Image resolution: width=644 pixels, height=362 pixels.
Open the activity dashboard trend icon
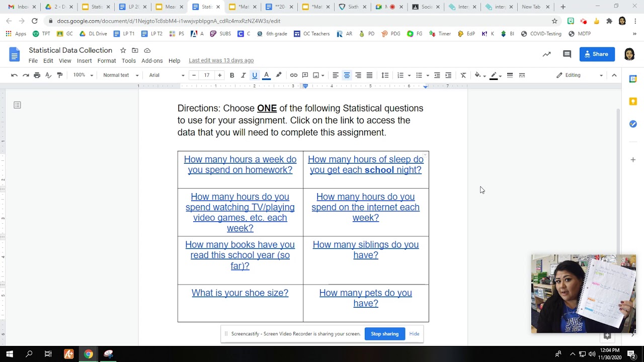click(547, 54)
